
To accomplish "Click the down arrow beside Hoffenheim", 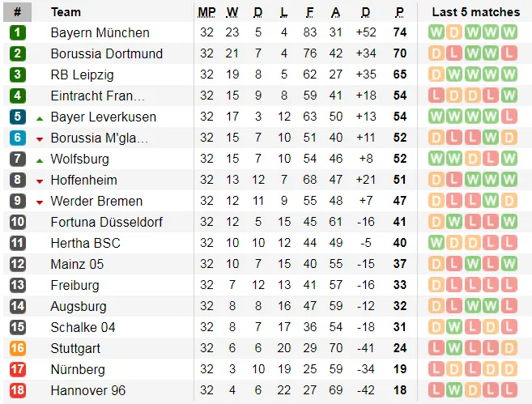I will point(39,181).
